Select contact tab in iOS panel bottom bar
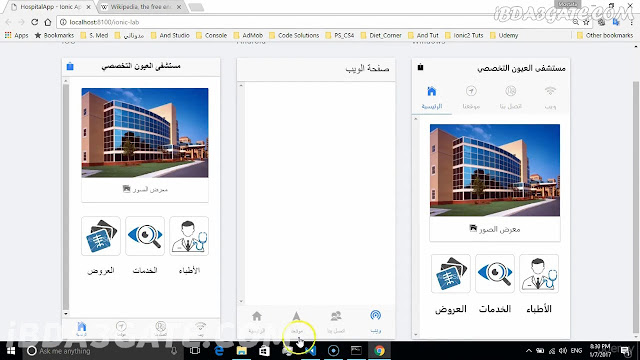The width and height of the screenshot is (640, 360). [161, 329]
